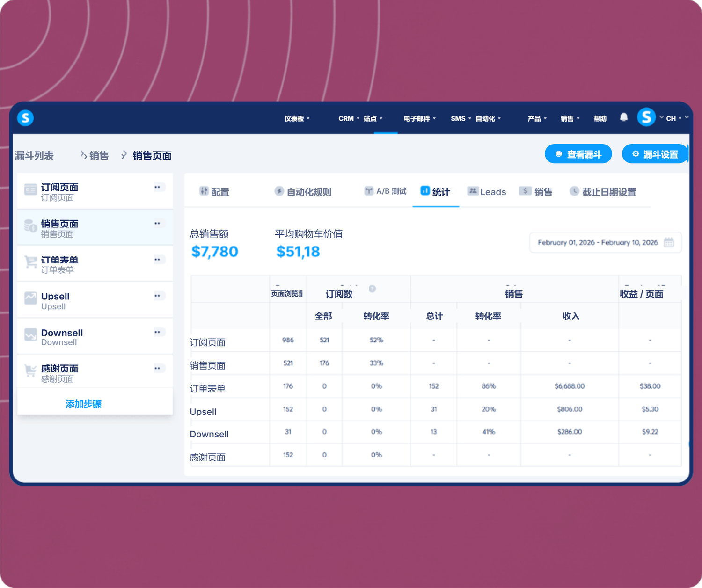Image resolution: width=702 pixels, height=588 pixels.
Task: Click the user avatar S icon
Action: click(x=646, y=117)
